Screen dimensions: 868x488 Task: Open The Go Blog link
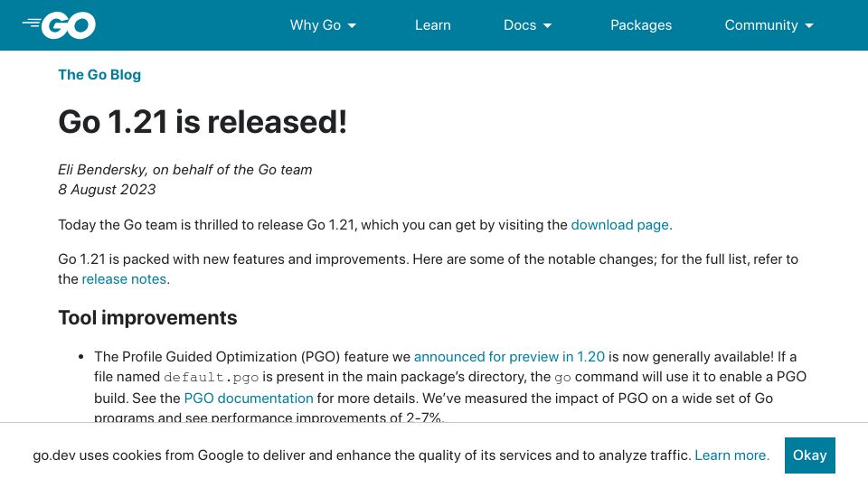(99, 75)
